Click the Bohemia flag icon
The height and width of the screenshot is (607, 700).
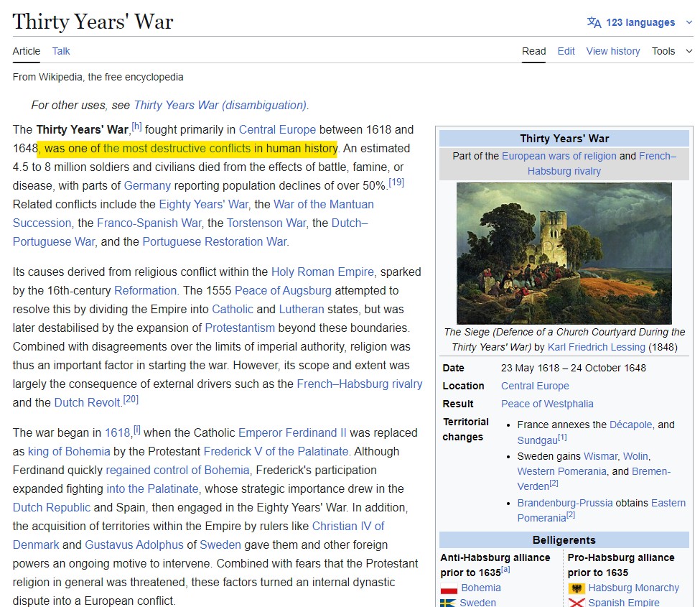pyautogui.click(x=449, y=588)
